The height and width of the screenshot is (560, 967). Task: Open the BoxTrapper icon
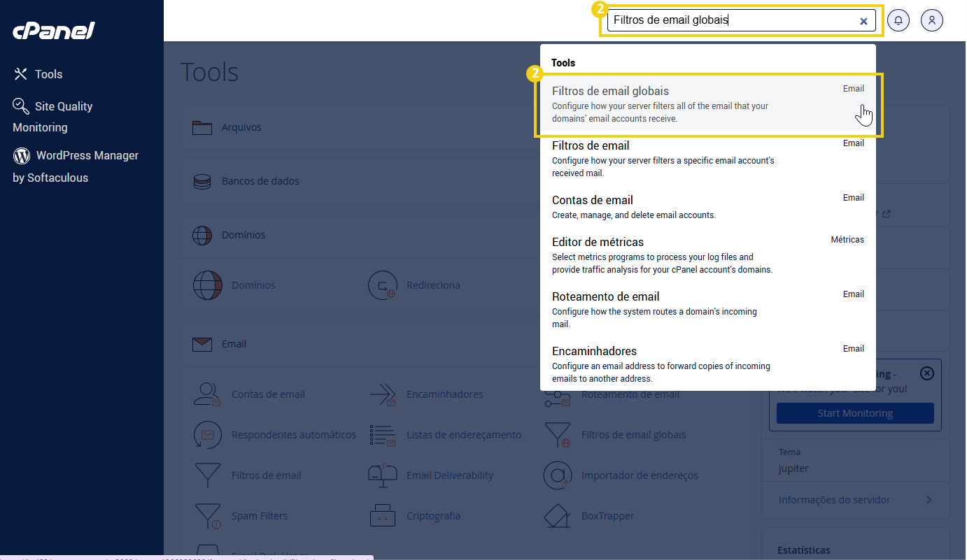pyautogui.click(x=558, y=515)
